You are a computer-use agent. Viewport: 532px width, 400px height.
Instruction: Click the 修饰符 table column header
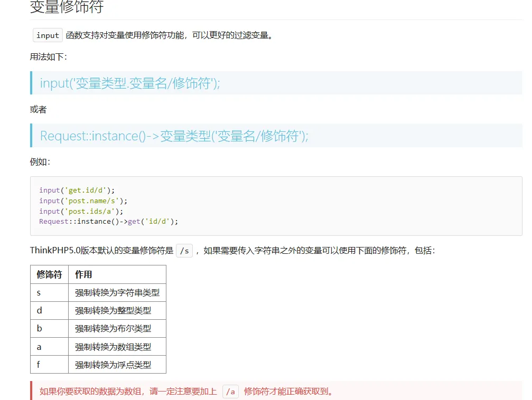click(49, 274)
